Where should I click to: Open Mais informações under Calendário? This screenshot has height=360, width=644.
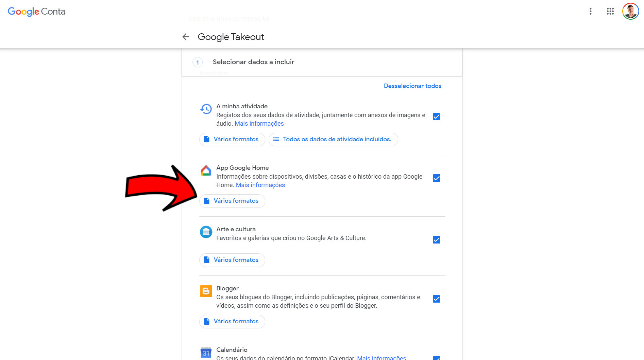point(382,358)
